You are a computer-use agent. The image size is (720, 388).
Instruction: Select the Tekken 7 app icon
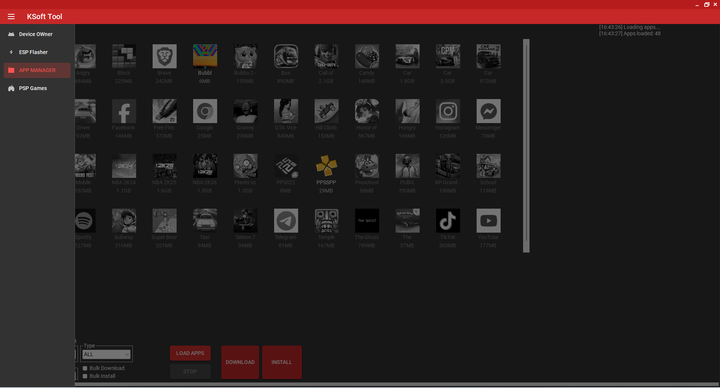coord(245,221)
